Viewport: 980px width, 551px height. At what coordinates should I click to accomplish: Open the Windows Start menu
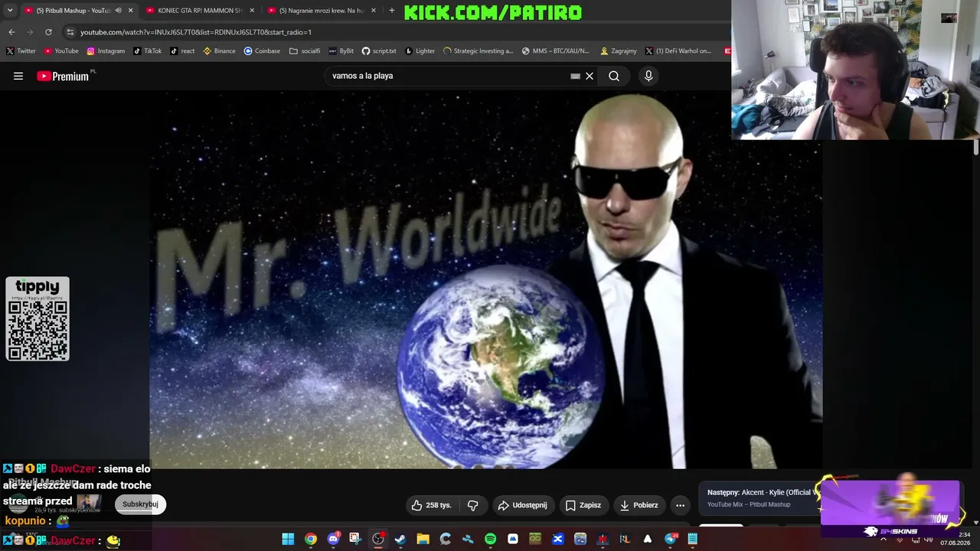[x=288, y=539]
